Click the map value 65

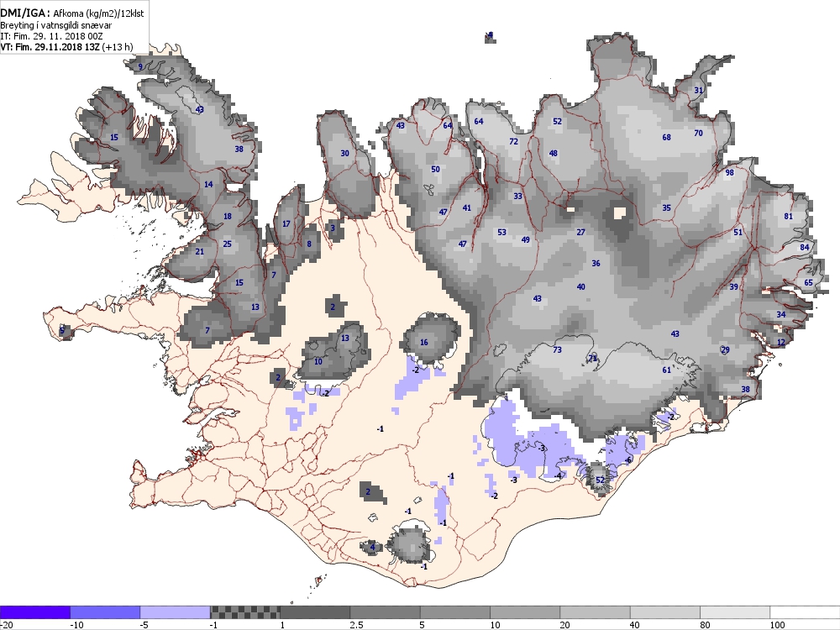pos(808,282)
